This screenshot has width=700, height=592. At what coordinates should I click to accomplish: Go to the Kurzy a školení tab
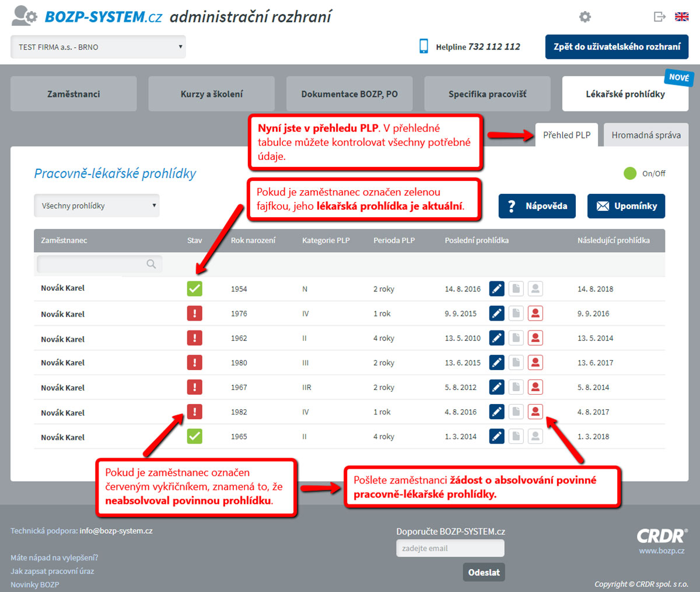pos(211,93)
